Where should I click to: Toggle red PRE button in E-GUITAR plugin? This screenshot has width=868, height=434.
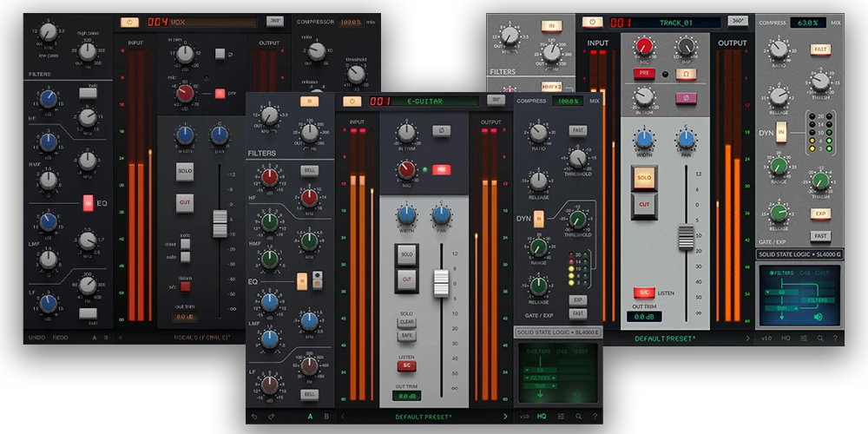[x=441, y=169]
